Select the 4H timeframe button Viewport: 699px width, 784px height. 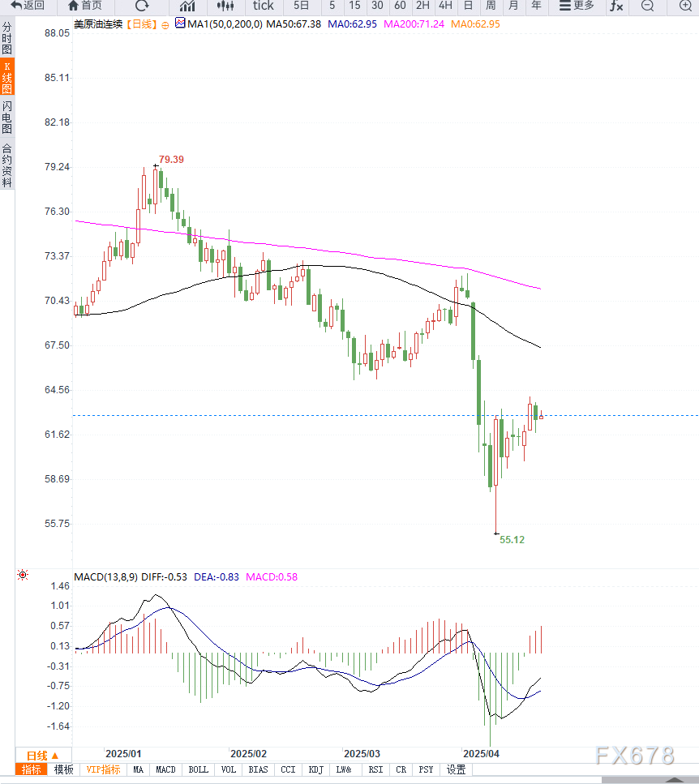[x=445, y=6]
